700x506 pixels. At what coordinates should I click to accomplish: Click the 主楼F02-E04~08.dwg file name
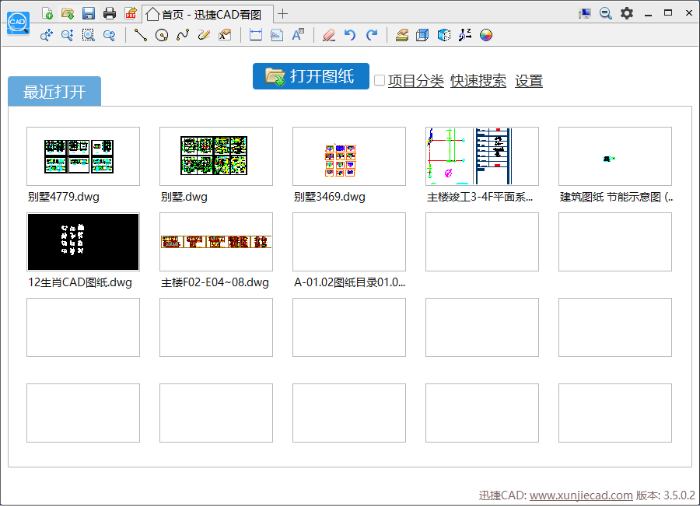click(215, 283)
